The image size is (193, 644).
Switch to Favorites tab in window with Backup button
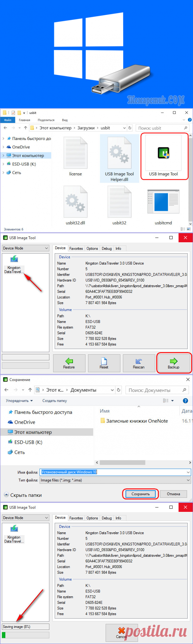[76, 248]
